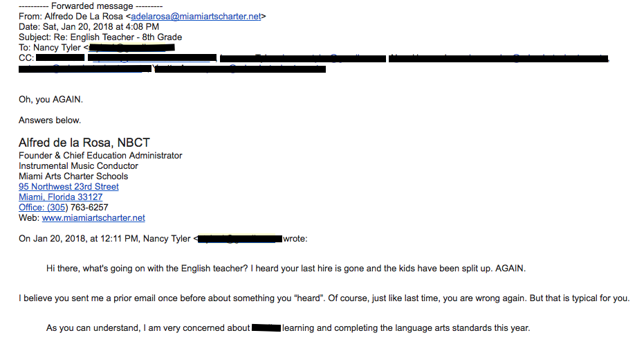Click the Miami, Florida 33127 link

pos(60,197)
